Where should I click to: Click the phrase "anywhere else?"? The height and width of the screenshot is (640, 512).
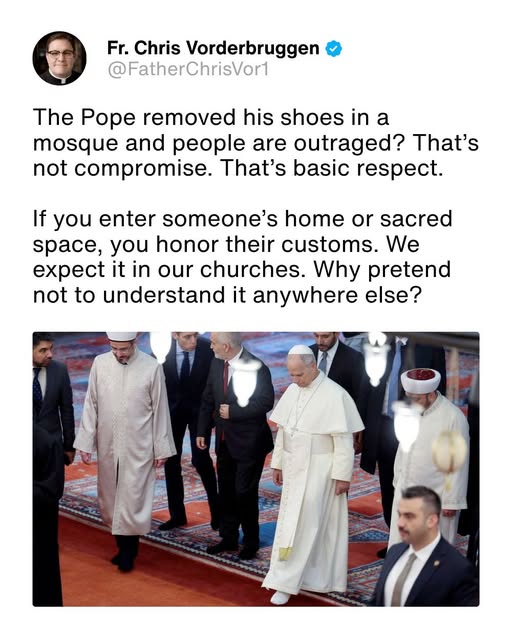point(336,296)
